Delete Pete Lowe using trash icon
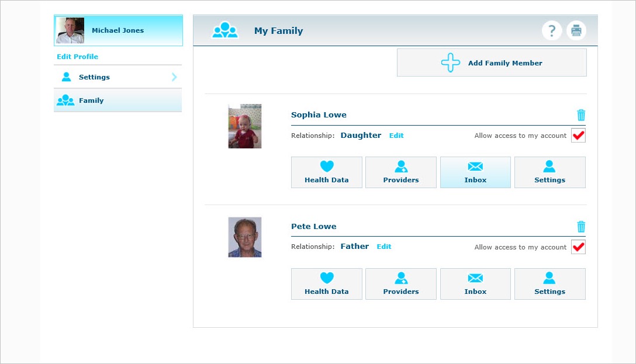636x364 pixels. (x=581, y=227)
